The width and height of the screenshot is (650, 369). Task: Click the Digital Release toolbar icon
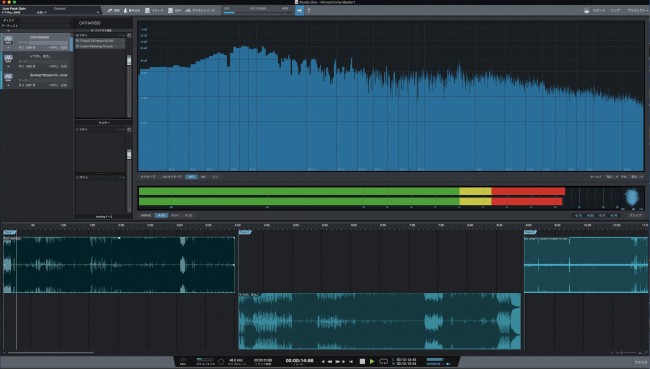point(200,10)
